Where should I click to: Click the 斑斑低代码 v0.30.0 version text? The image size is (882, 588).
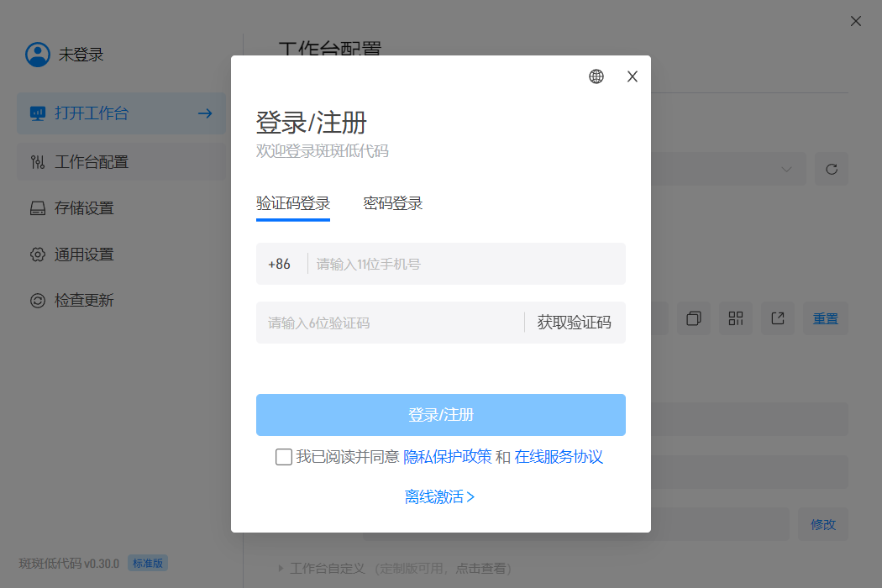click(x=69, y=564)
